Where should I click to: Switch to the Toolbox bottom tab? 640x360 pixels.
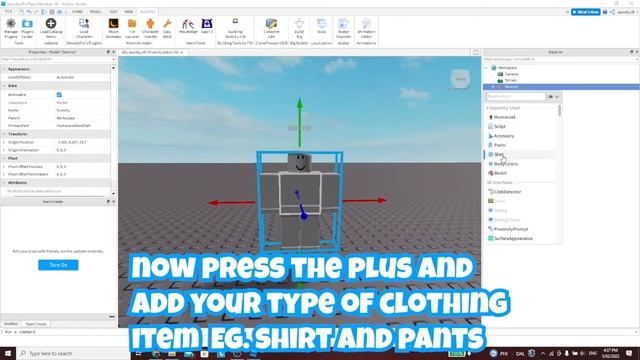pyautogui.click(x=11, y=324)
